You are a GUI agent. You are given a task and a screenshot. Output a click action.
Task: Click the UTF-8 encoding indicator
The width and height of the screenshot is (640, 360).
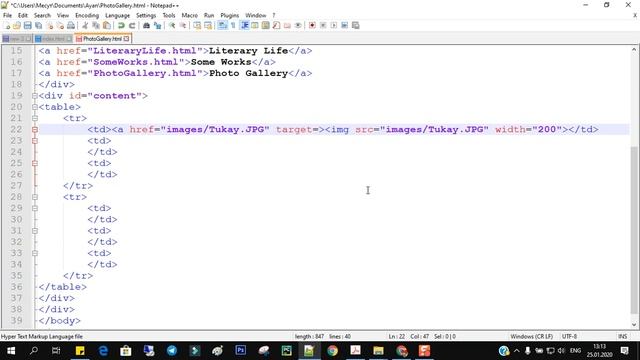(x=569, y=336)
